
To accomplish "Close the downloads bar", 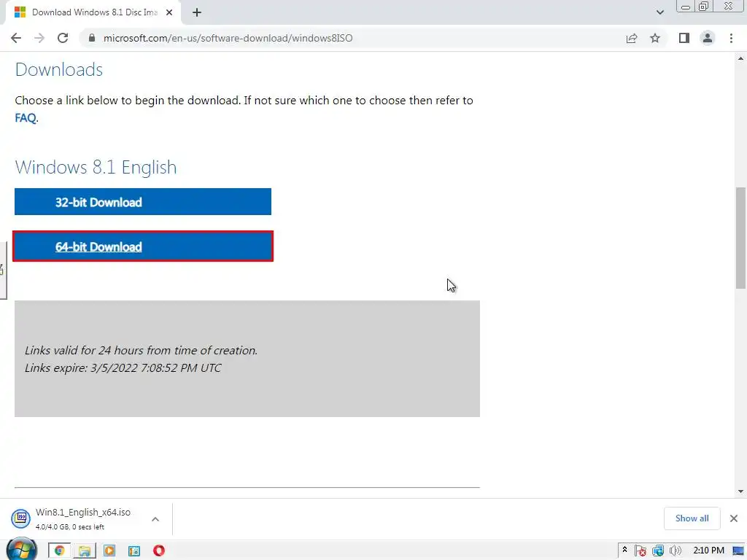I will [734, 518].
